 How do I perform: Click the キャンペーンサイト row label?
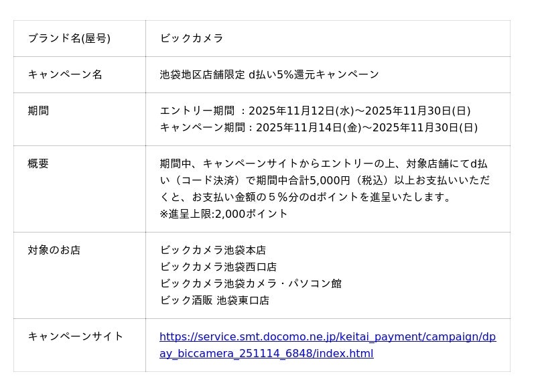click(x=76, y=336)
